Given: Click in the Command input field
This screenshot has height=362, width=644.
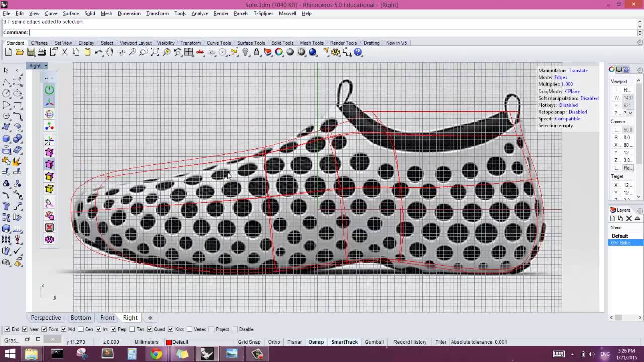Looking at the screenshot, I should click(x=332, y=33).
